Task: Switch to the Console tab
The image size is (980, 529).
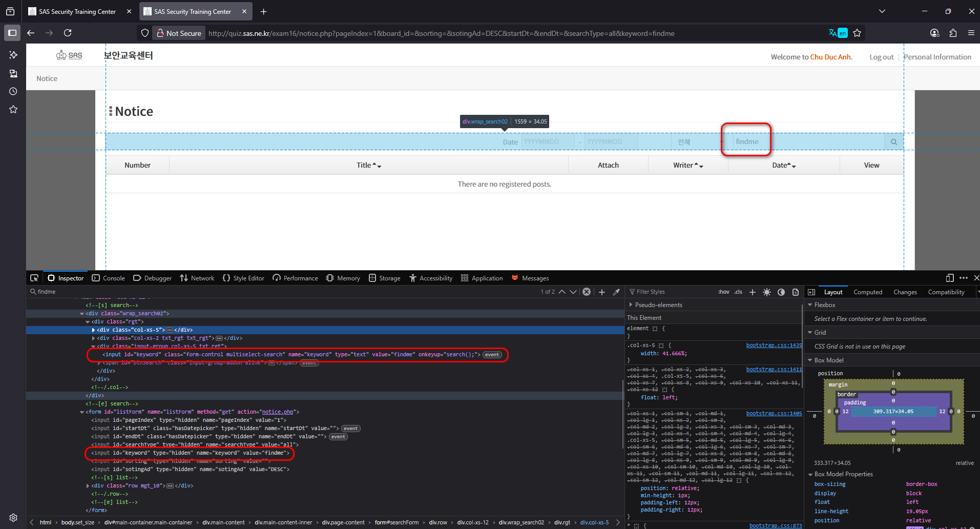Action: click(x=109, y=278)
